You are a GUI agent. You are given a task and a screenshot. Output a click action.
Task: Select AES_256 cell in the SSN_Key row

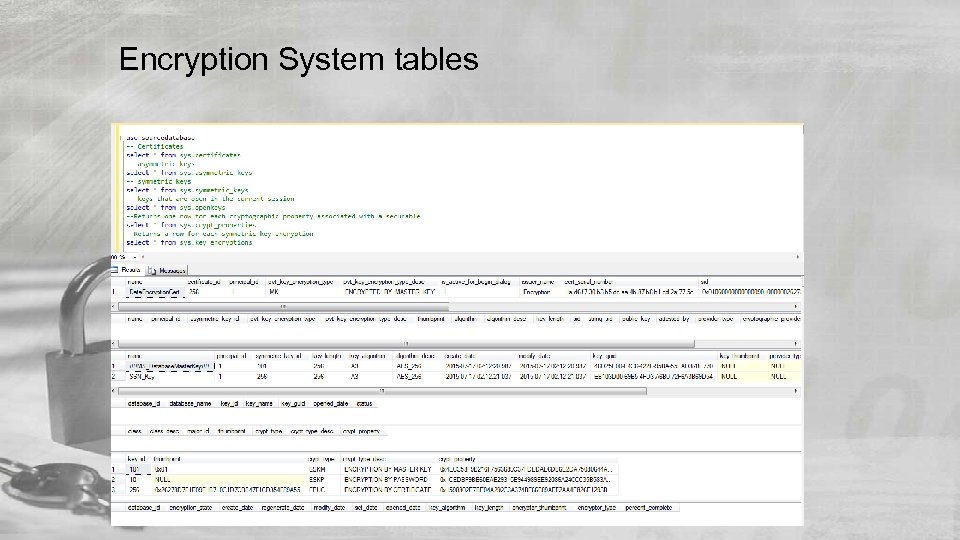tap(418, 377)
